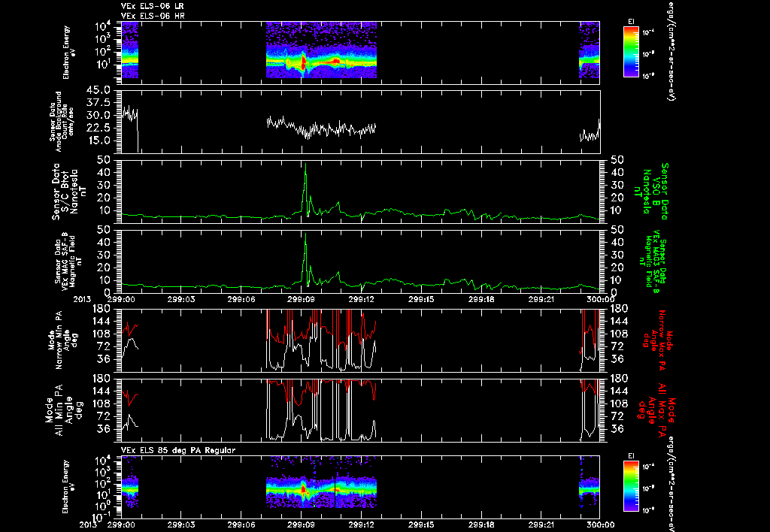Image resolution: width=770 pixels, height=532 pixels.
Task: Click "299:09" on the time axis under the MAG panel
Action: [x=302, y=299]
